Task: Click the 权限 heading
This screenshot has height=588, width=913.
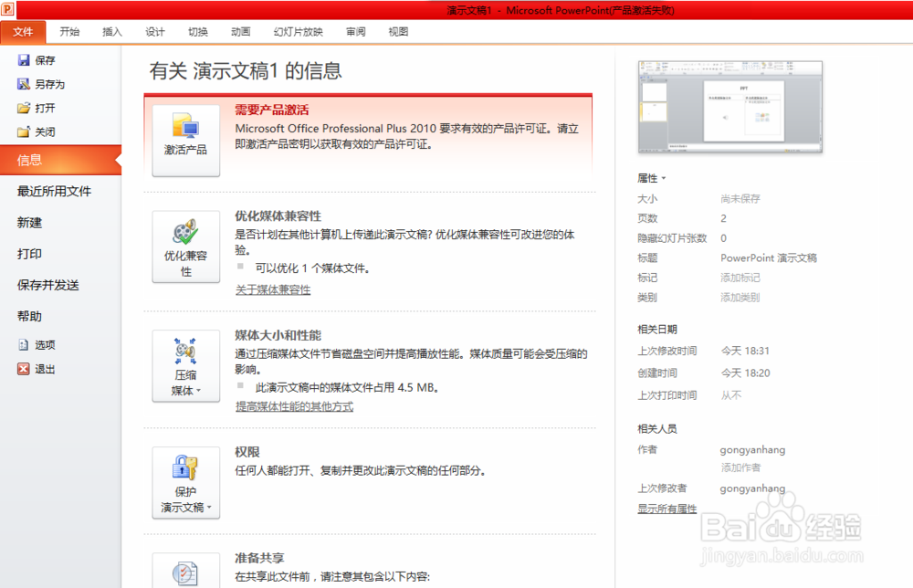Action: [247, 452]
